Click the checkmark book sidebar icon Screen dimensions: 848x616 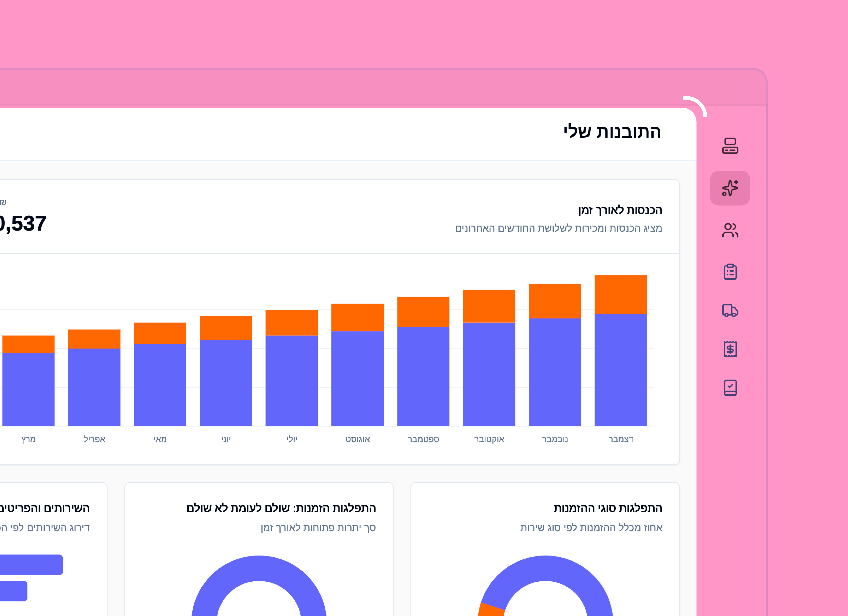[x=729, y=388]
